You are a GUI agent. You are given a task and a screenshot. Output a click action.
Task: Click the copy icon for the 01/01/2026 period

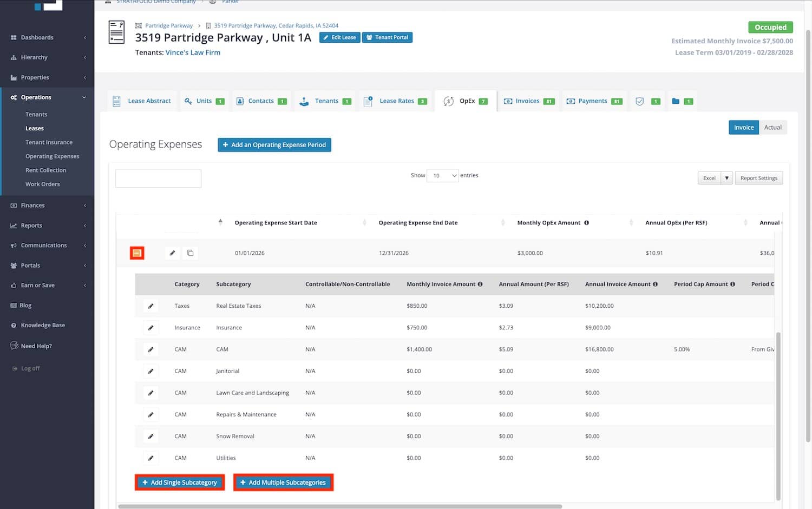[190, 253]
